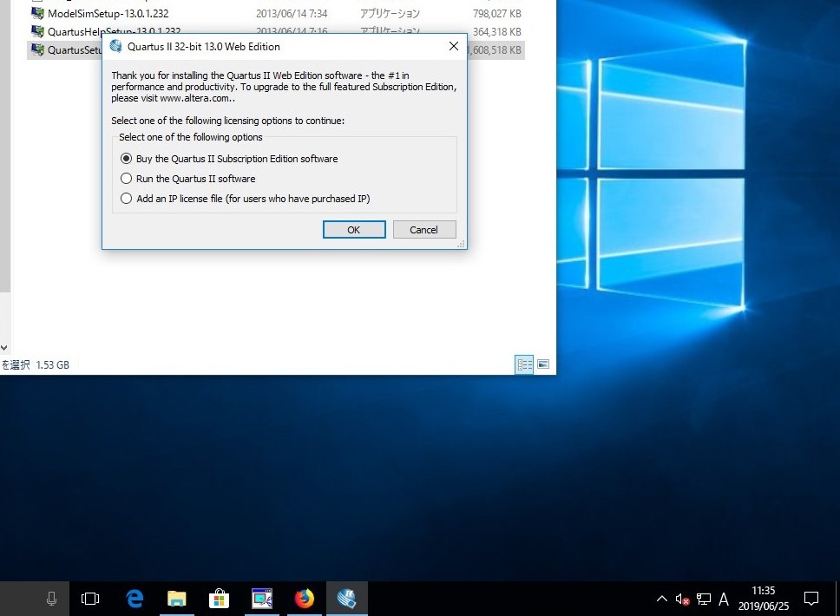Open the network status tray icon
840x616 pixels.
click(704, 599)
